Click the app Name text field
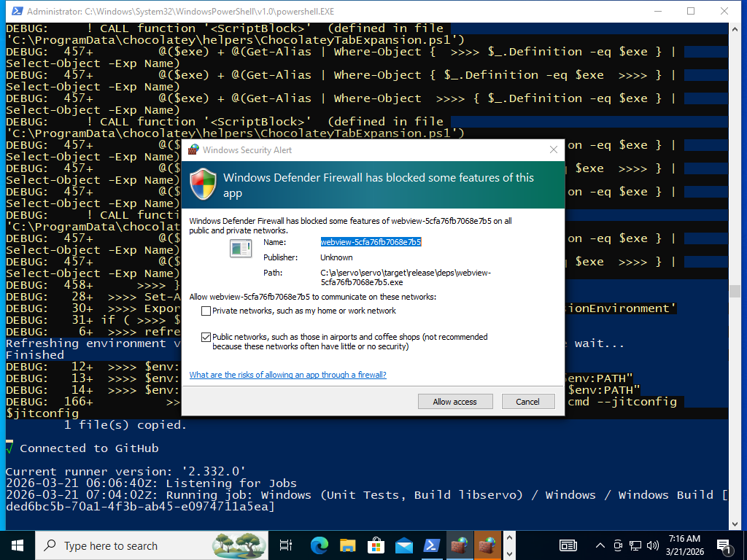 click(371, 242)
